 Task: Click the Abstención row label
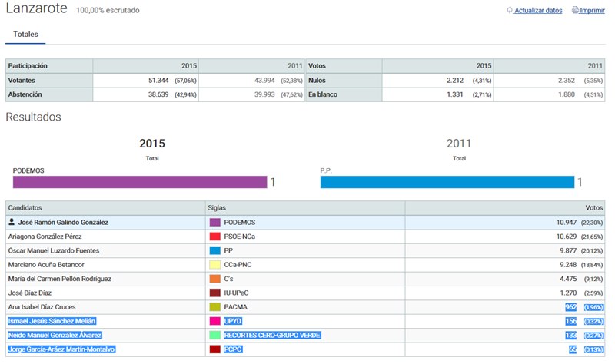point(25,94)
